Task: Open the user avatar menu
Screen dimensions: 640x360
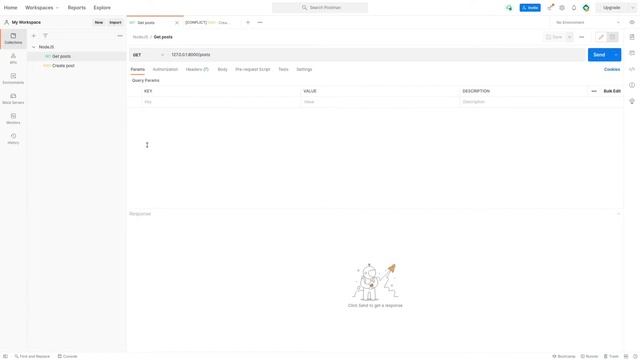Action: [x=586, y=8]
